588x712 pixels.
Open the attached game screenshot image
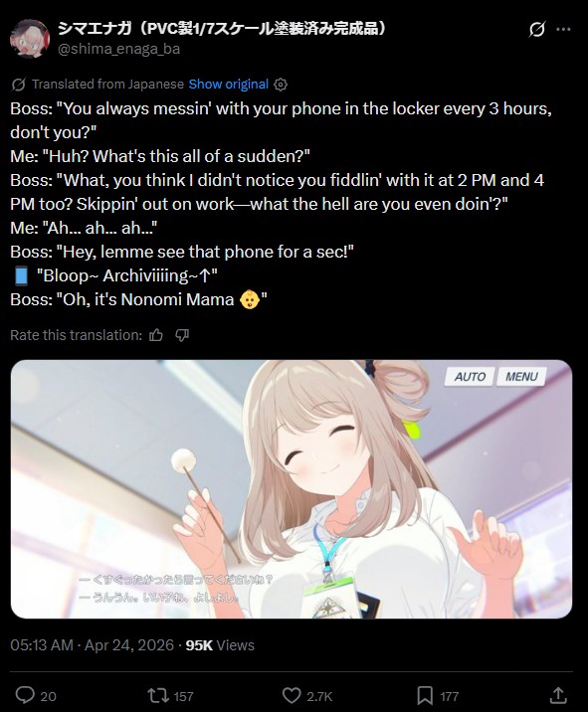point(292,489)
